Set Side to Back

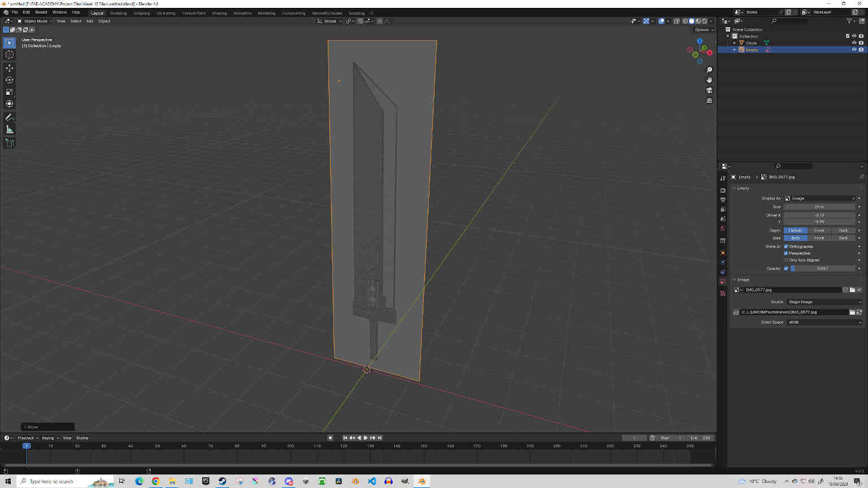(x=843, y=238)
